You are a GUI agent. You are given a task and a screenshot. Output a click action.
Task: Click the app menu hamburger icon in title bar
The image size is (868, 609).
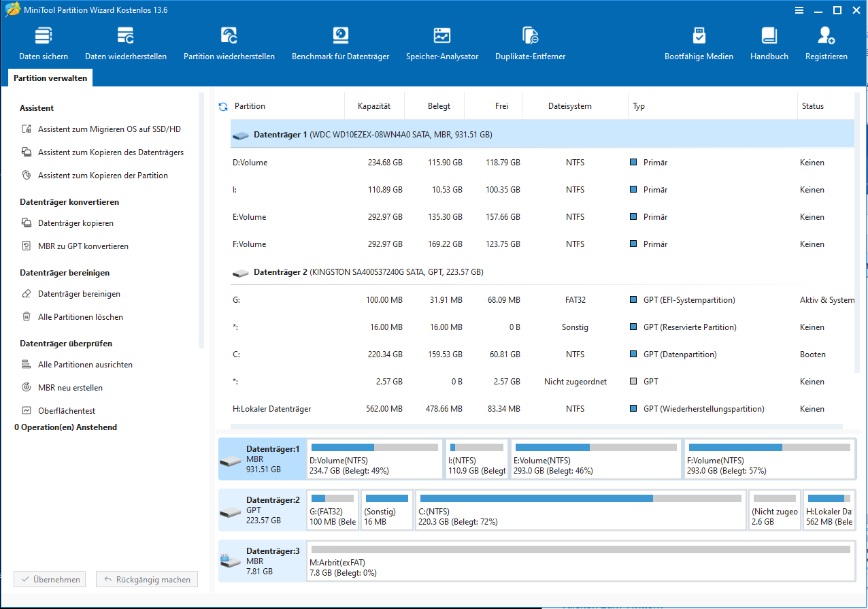(x=800, y=10)
